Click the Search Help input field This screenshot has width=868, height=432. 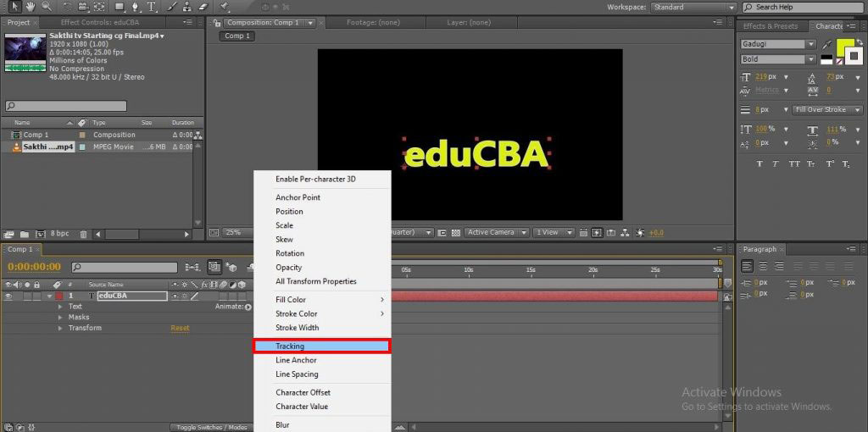point(805,7)
